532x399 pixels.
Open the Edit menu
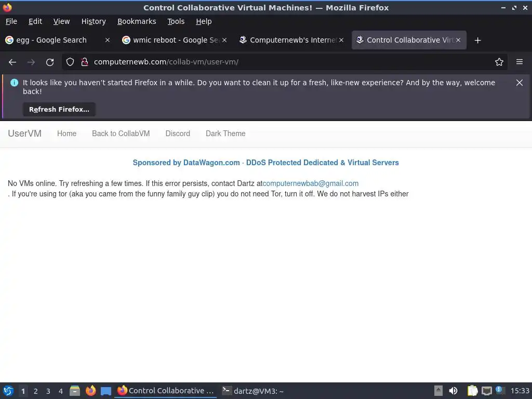click(35, 21)
